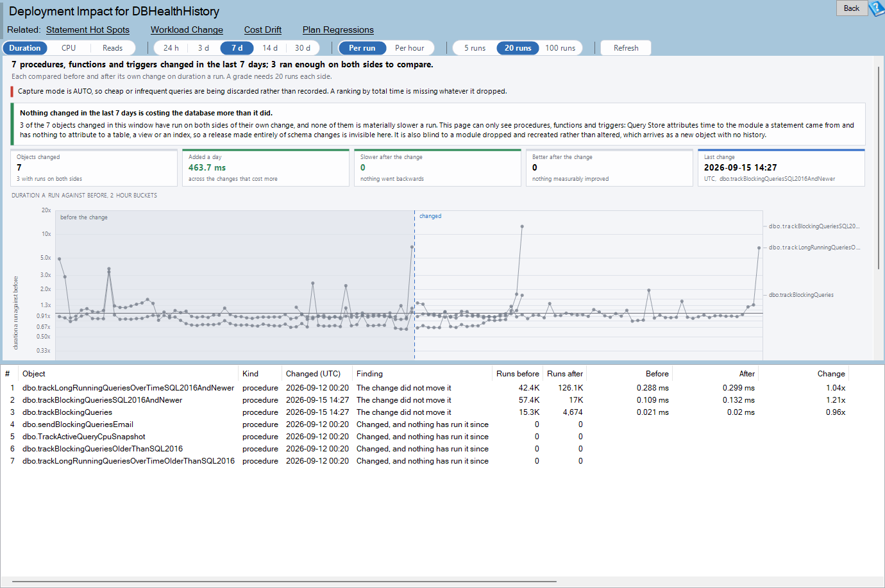Screen dimensions: 885x588
Task: Switch the metric to CPU
Action: [69, 48]
